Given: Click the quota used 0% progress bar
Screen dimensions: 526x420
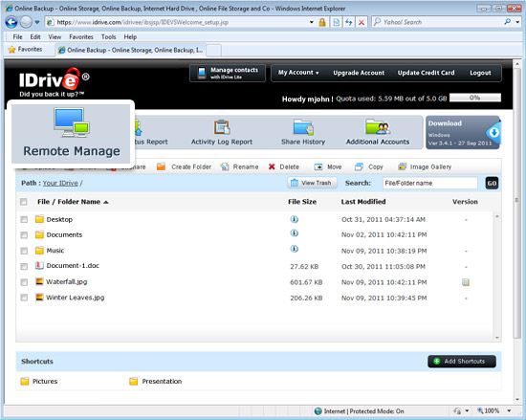Looking at the screenshot, I should [475, 98].
